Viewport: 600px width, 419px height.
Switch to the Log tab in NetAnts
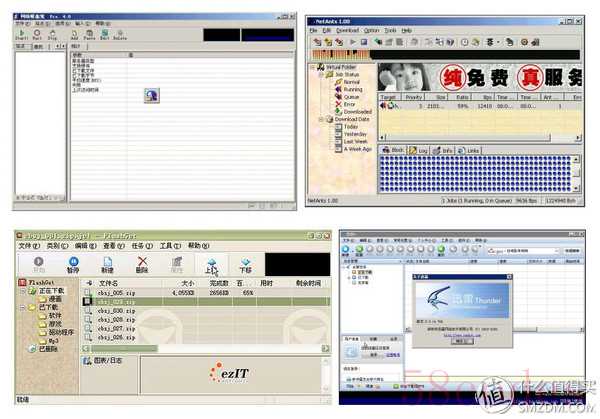[421, 150]
